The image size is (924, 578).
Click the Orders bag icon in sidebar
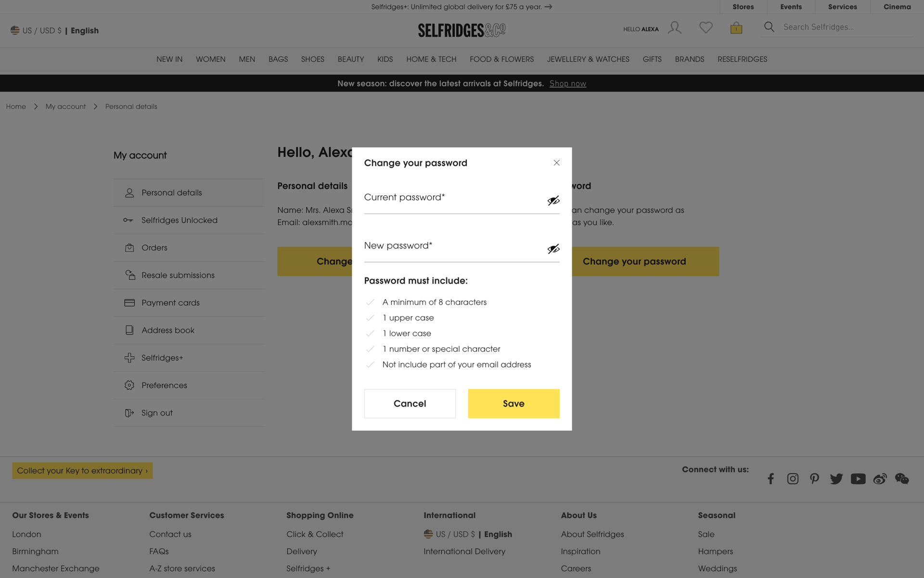(129, 248)
